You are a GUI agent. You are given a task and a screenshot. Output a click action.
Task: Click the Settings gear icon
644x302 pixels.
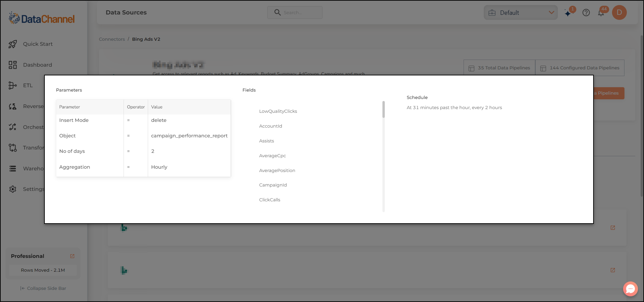[x=13, y=189]
